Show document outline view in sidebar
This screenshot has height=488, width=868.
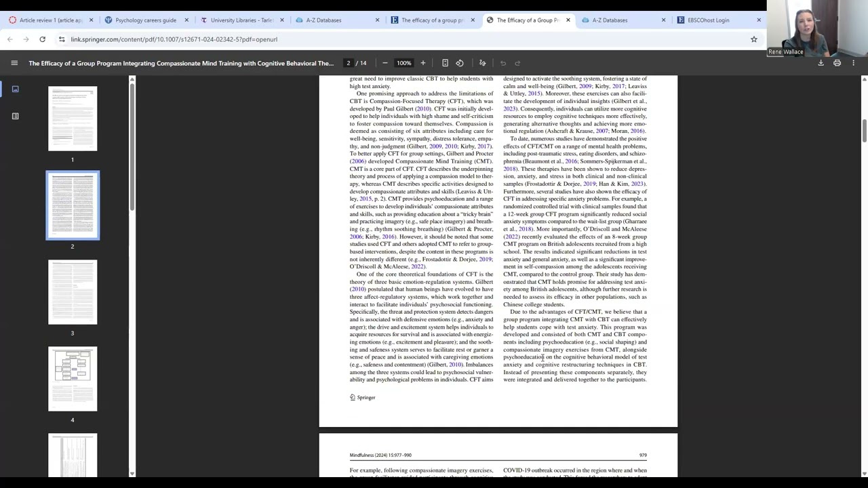tap(15, 116)
